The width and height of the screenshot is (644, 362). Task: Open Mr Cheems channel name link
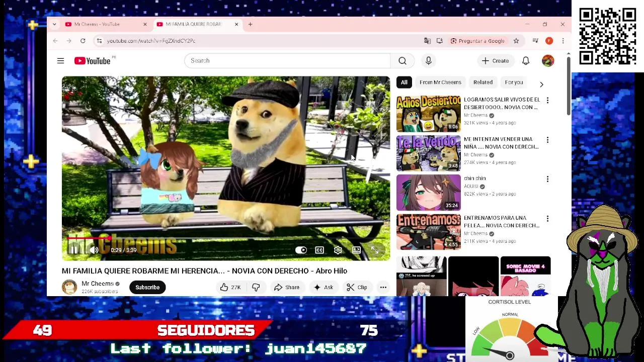point(98,284)
